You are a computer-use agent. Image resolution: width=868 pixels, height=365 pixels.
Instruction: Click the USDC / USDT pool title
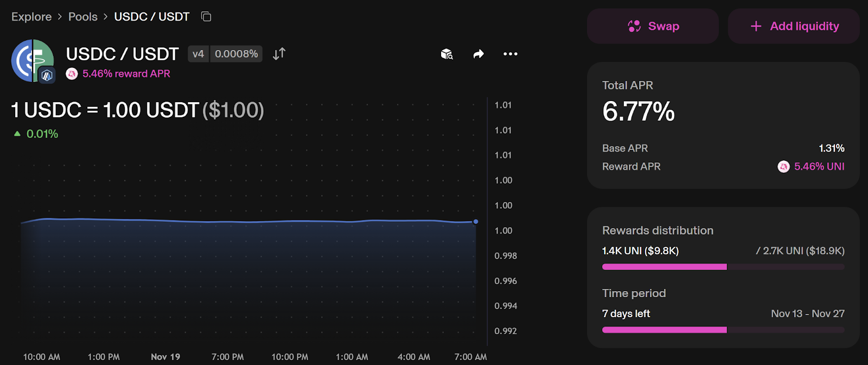pos(122,54)
